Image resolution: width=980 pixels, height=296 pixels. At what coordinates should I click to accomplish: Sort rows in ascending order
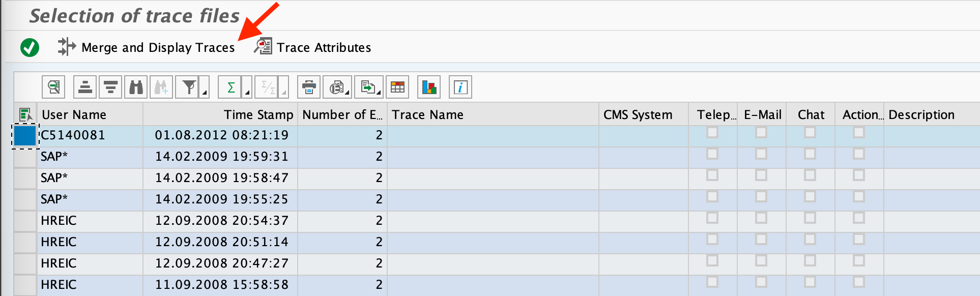(85, 87)
